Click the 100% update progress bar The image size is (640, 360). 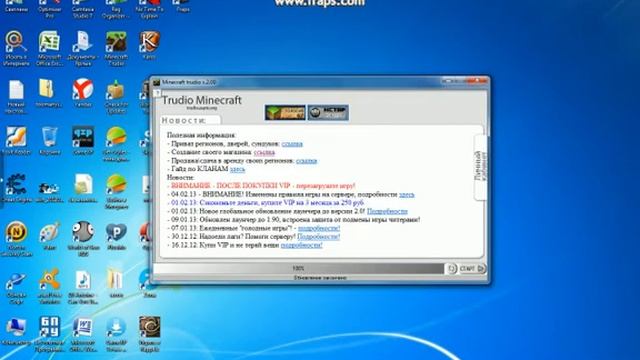pos(298,268)
